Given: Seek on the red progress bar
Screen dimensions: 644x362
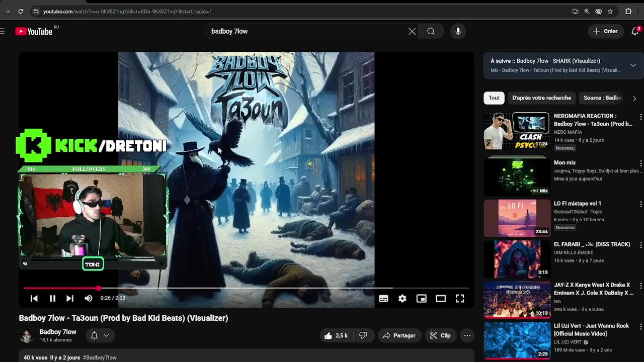Looking at the screenshot, I should [x=247, y=288].
